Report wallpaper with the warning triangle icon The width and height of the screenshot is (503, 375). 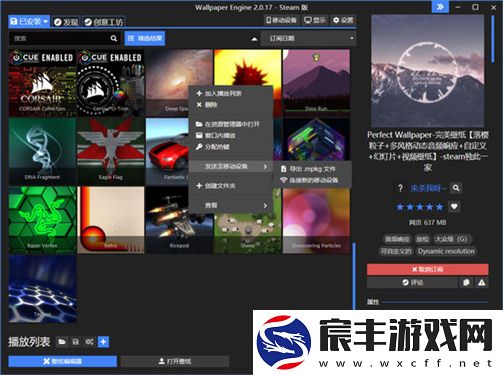click(482, 283)
